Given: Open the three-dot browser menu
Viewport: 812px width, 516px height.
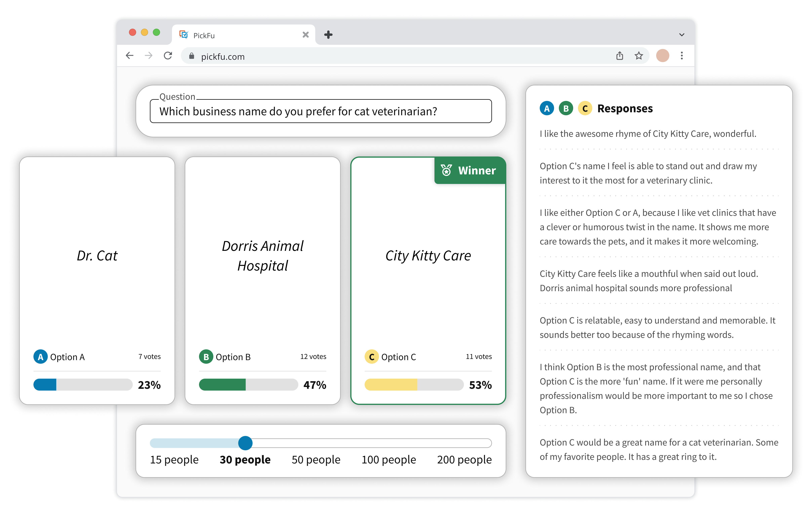Looking at the screenshot, I should point(681,56).
